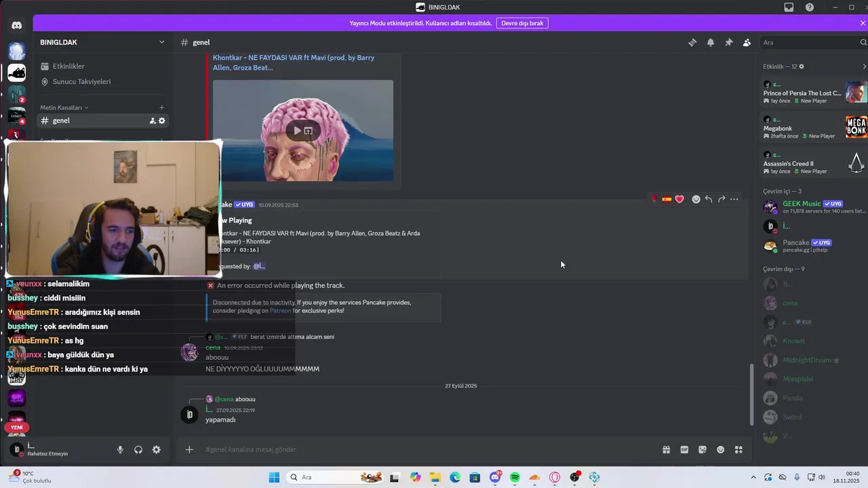Close the streamer mode banner
This screenshot has height=488, width=868.
tap(863, 23)
